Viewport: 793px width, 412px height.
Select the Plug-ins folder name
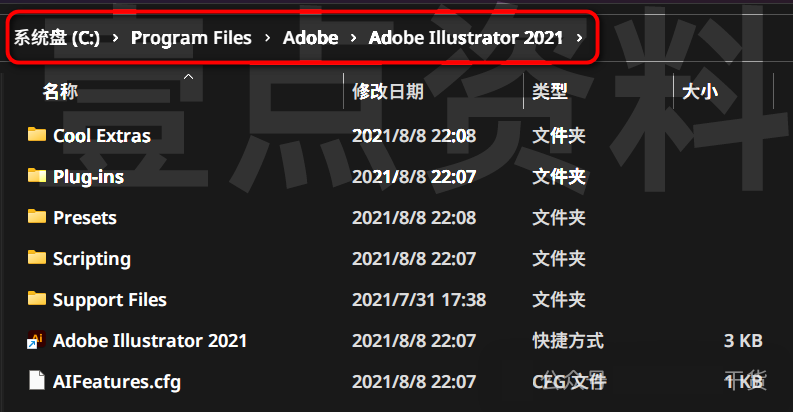[x=89, y=176]
